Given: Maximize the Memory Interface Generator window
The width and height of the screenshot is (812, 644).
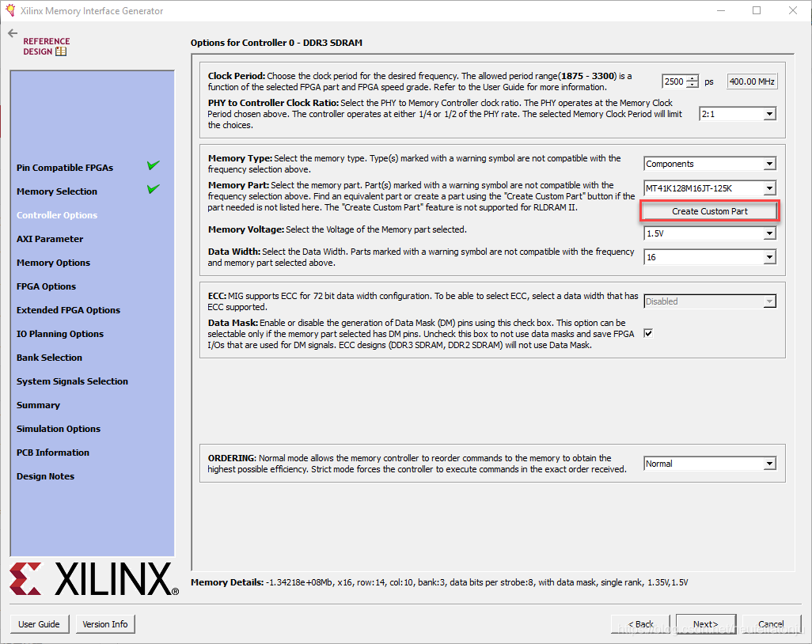Looking at the screenshot, I should pos(757,10).
